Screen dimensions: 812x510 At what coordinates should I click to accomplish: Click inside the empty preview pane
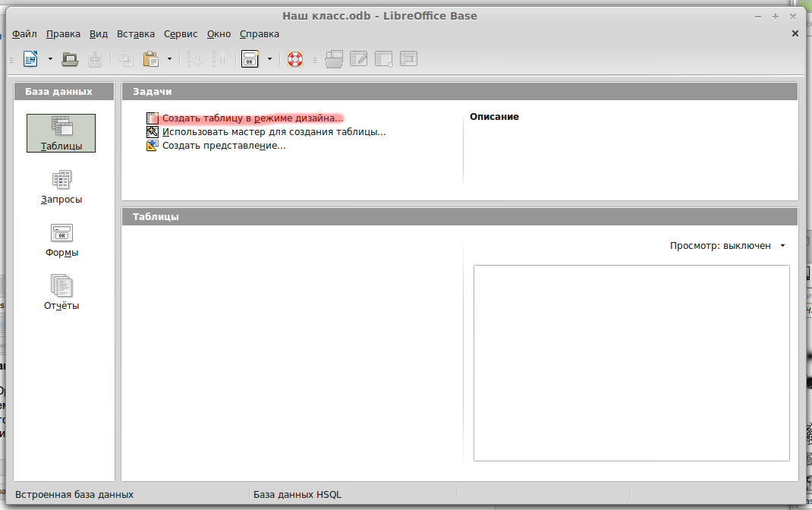tap(631, 363)
